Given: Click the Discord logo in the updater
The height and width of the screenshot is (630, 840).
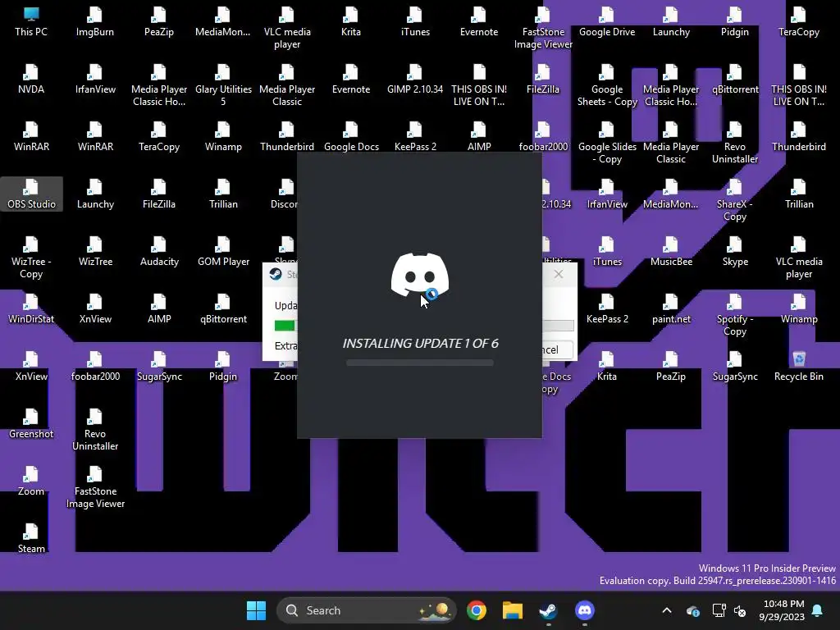Looking at the screenshot, I should pyautogui.click(x=420, y=275).
